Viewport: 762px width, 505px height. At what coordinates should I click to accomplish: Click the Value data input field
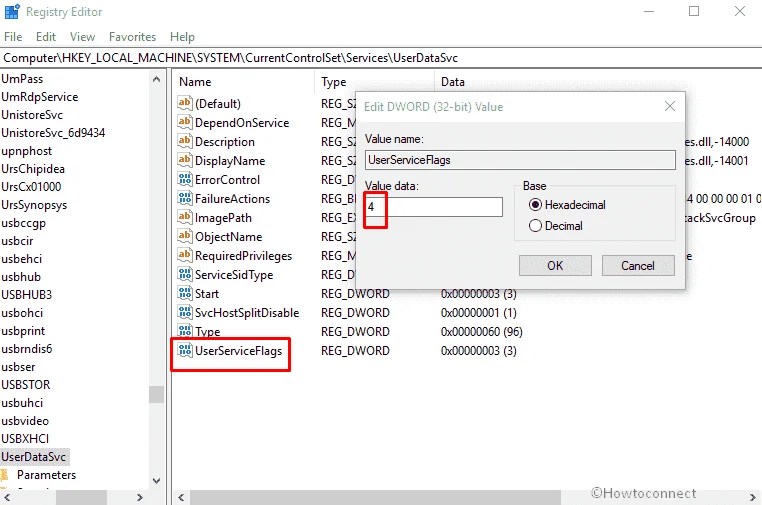coord(434,207)
